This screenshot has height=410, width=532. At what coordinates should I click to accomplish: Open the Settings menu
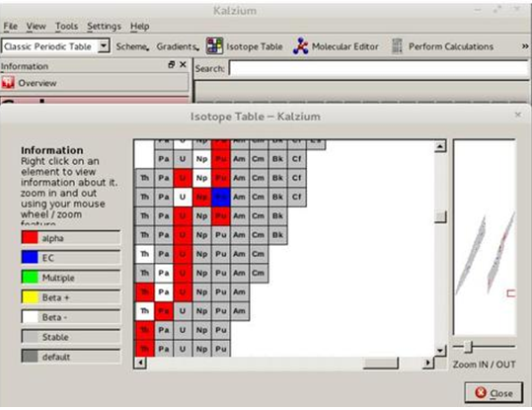point(104,26)
